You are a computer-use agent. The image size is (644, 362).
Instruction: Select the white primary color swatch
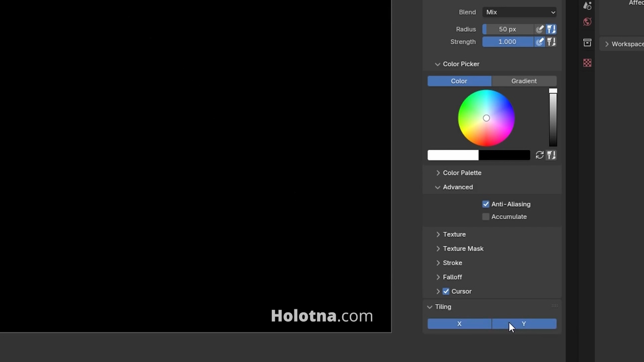point(453,155)
